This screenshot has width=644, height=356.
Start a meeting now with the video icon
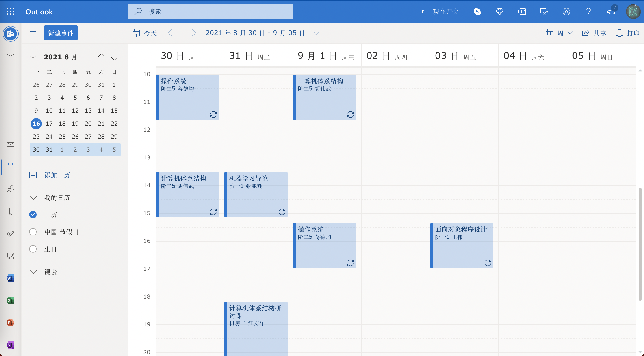coord(420,12)
